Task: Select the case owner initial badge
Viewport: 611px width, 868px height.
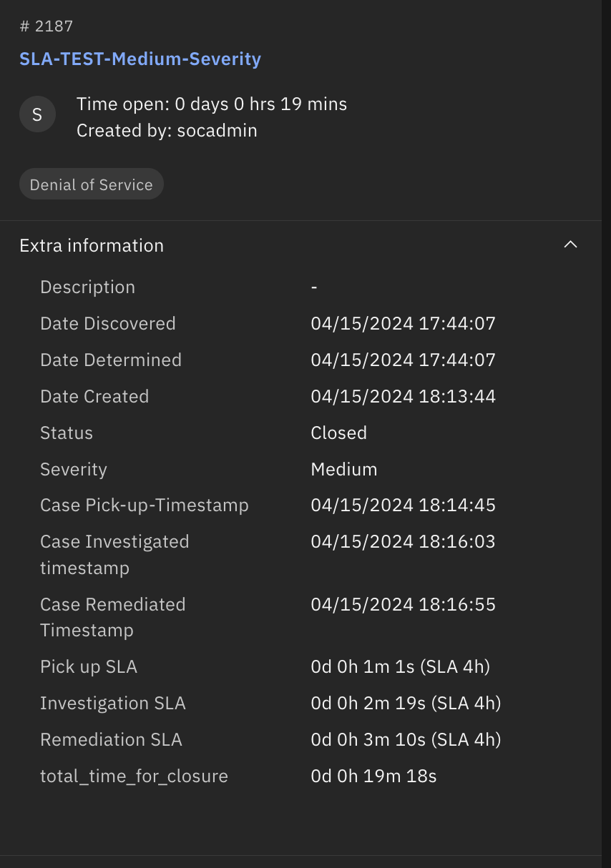Action: click(x=37, y=114)
